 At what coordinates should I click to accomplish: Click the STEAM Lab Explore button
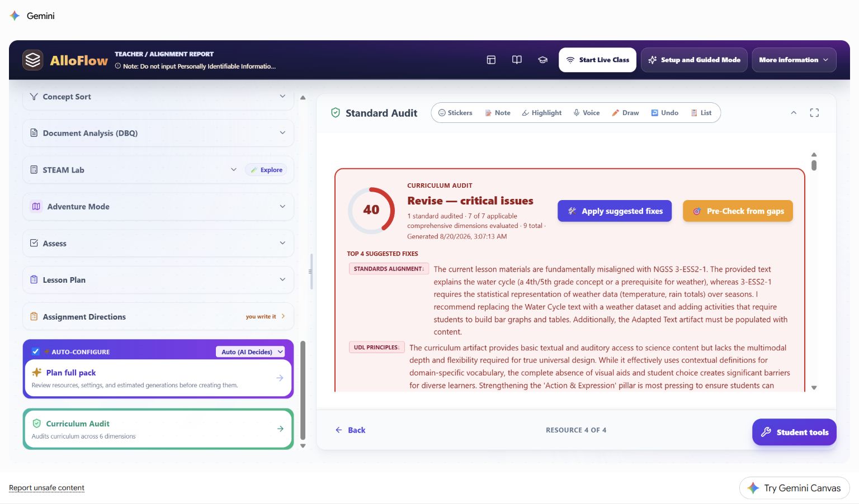[266, 170]
